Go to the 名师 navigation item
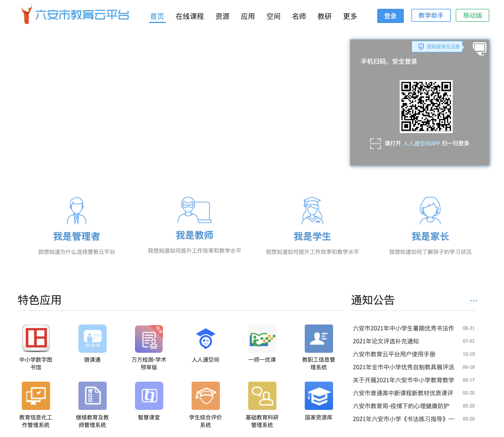 pos(299,16)
